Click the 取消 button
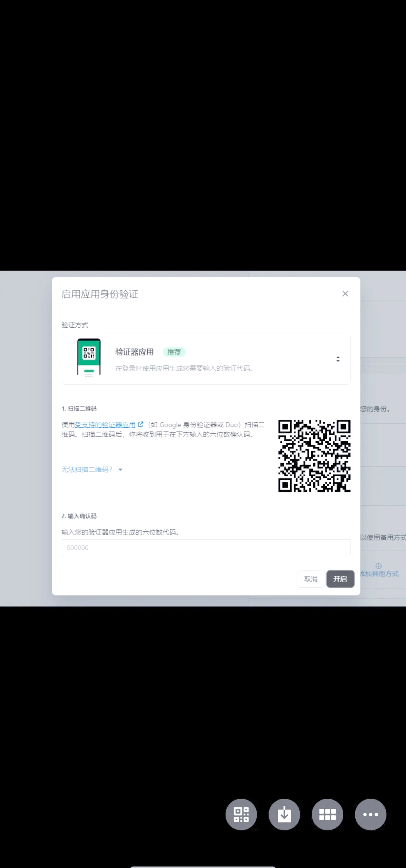Screen dimensions: 406x868 tap(311, 579)
